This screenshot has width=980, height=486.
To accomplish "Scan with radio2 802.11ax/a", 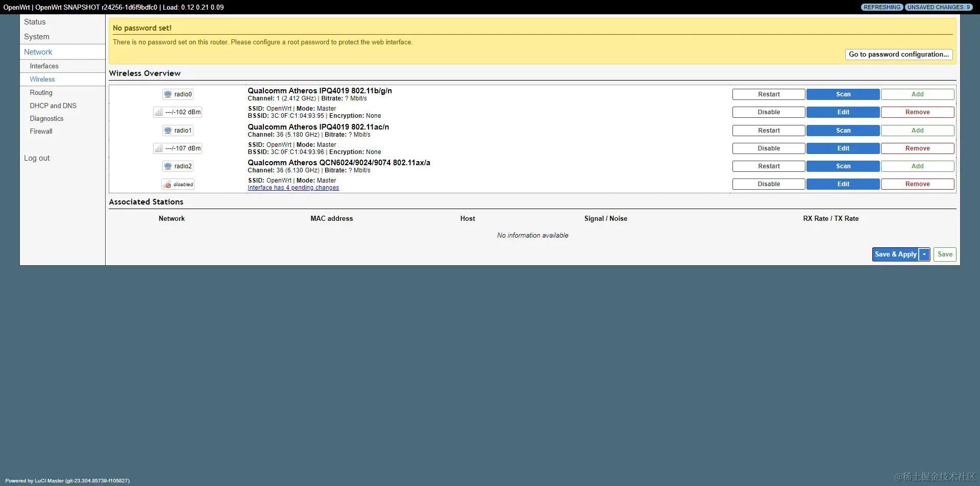I will [843, 166].
